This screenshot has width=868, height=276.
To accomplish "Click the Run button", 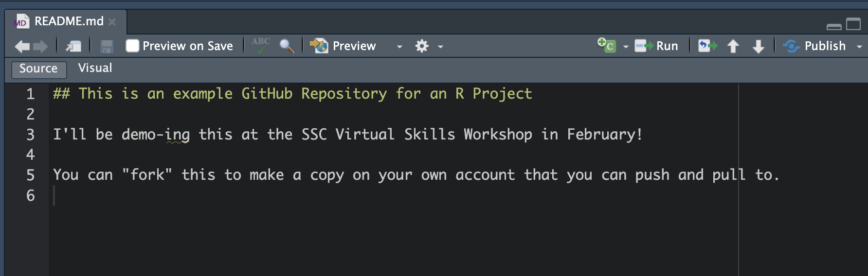I will (656, 46).
